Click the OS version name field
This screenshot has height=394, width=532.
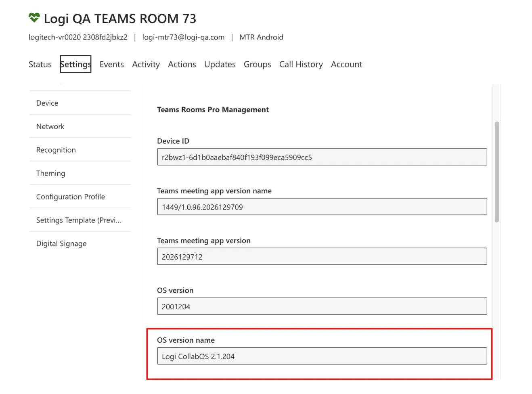click(x=322, y=356)
